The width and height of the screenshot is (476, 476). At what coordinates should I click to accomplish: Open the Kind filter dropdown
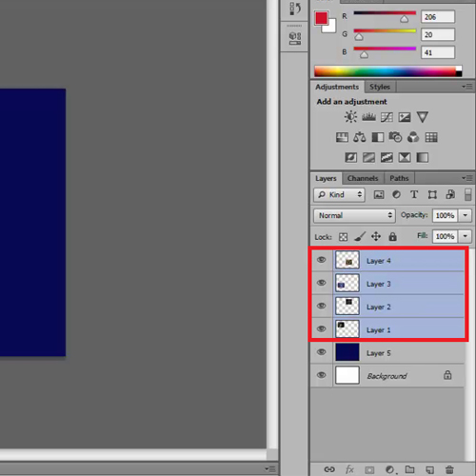click(x=339, y=194)
